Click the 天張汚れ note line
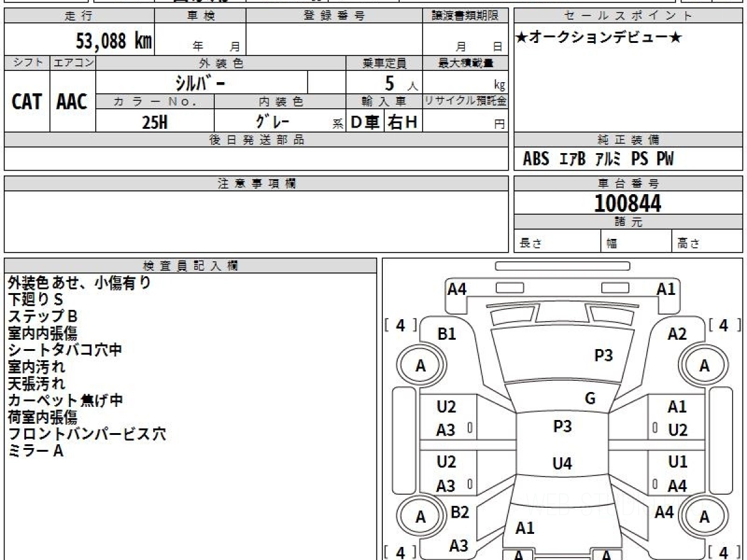The image size is (747, 560). 36,384
